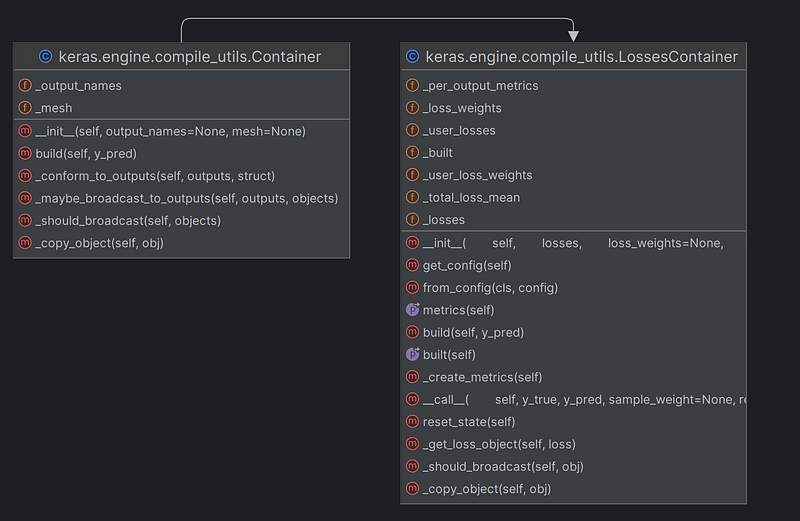Click the _mesh field icon
The height and width of the screenshot is (521, 800).
[25, 108]
